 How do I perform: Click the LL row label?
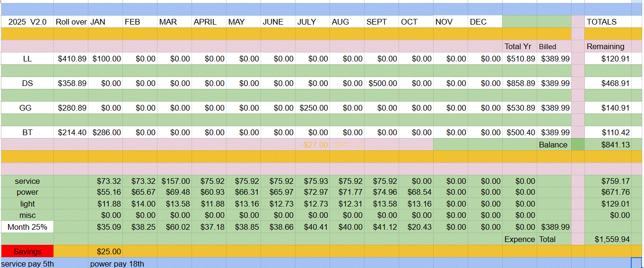coord(27,59)
